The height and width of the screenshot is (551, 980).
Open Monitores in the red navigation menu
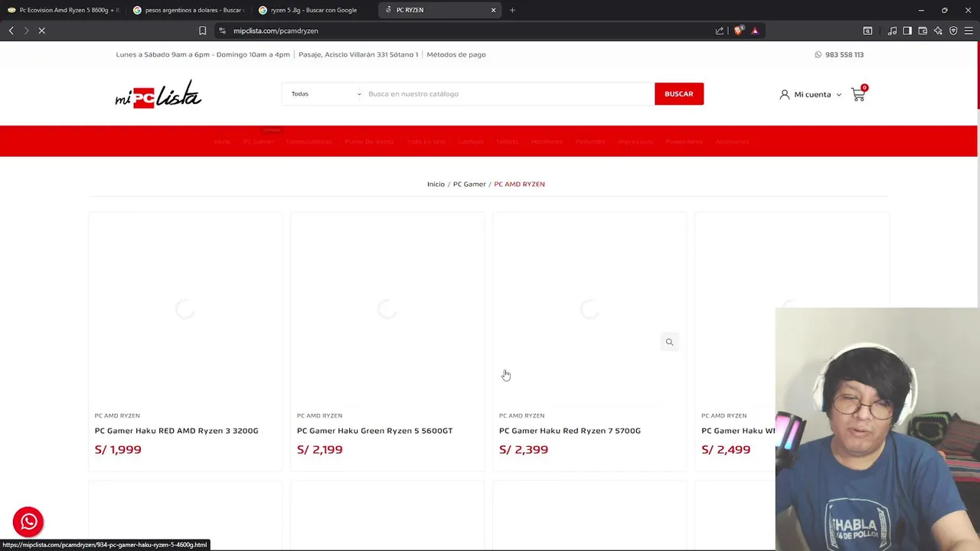pyautogui.click(x=547, y=142)
